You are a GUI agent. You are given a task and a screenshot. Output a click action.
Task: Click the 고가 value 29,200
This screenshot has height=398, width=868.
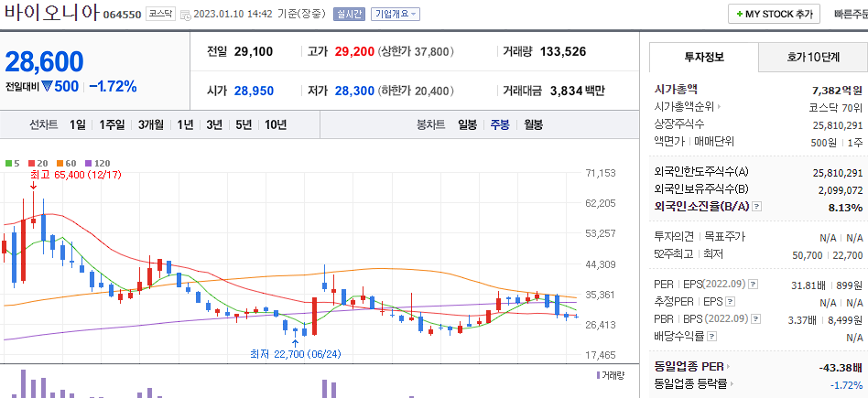click(354, 52)
